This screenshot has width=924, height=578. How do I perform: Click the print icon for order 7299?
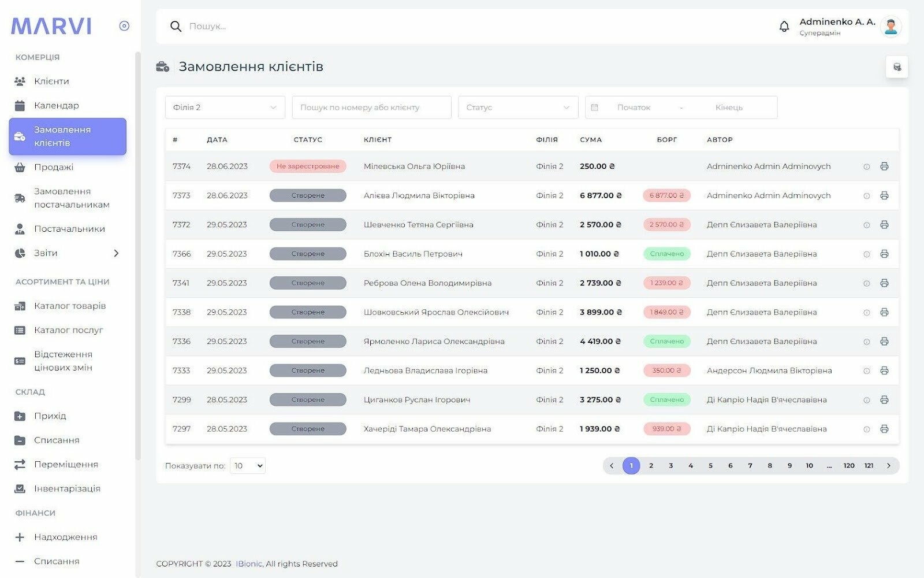coord(884,400)
